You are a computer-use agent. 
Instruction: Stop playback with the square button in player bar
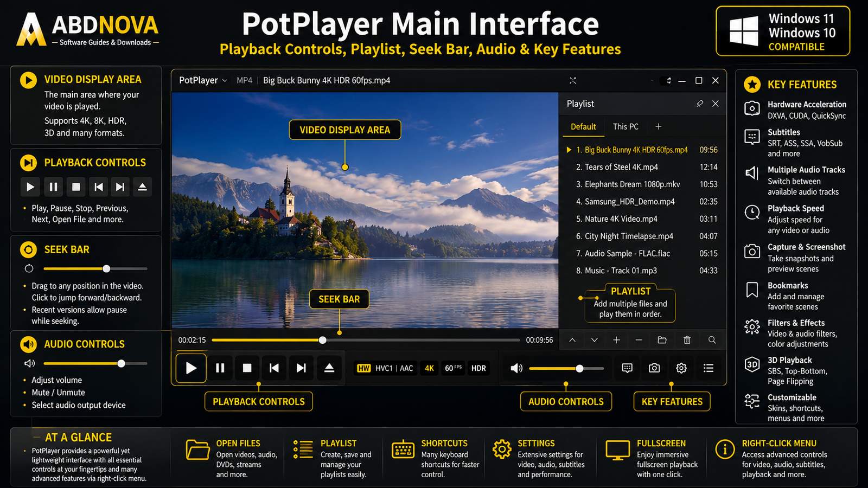tap(247, 368)
